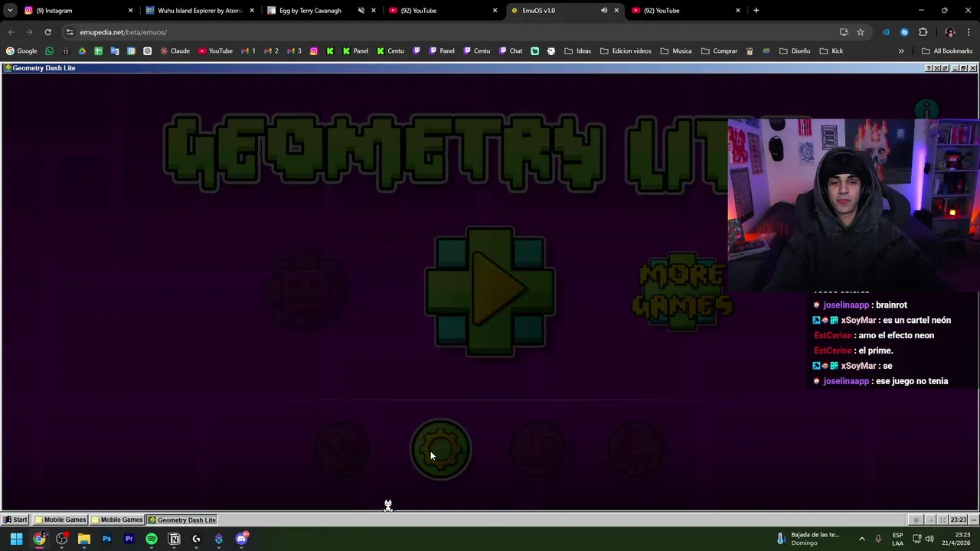Viewport: 980px width, 551px height.
Task: Expand the Ideas bookmark folder
Action: click(578, 51)
